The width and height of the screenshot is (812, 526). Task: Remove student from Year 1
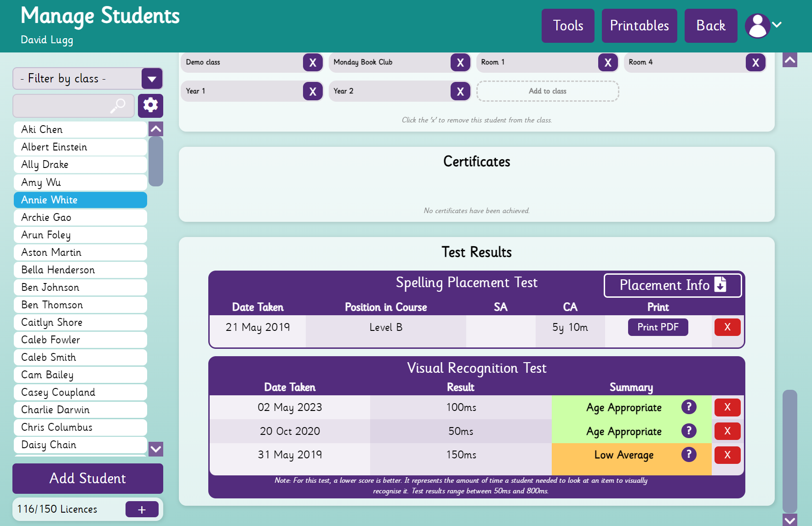coord(313,92)
